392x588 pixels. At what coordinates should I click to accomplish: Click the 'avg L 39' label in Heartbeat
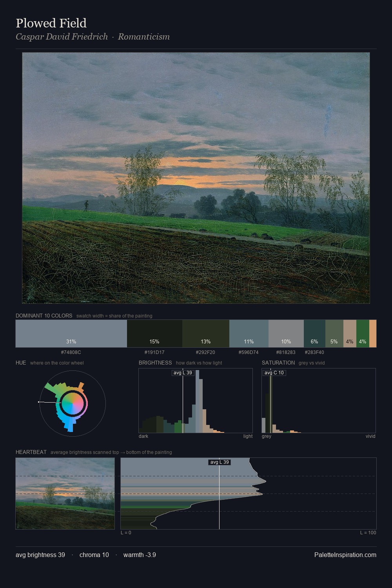tap(220, 462)
